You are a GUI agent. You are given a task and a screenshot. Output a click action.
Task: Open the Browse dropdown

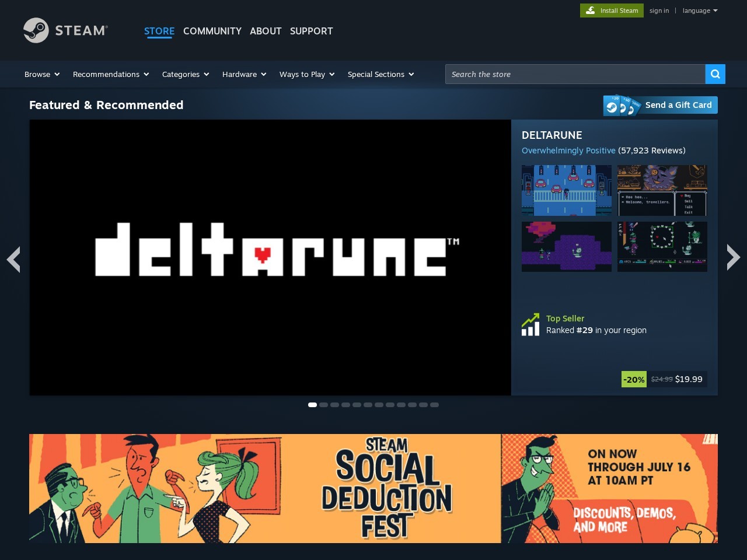click(x=42, y=74)
